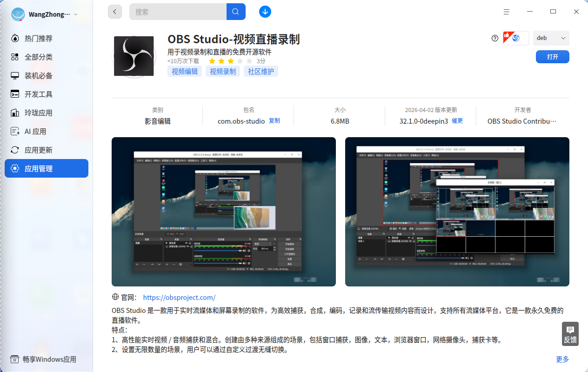Click the package name com.obs-studio
This screenshot has height=372, width=588.
click(241, 121)
